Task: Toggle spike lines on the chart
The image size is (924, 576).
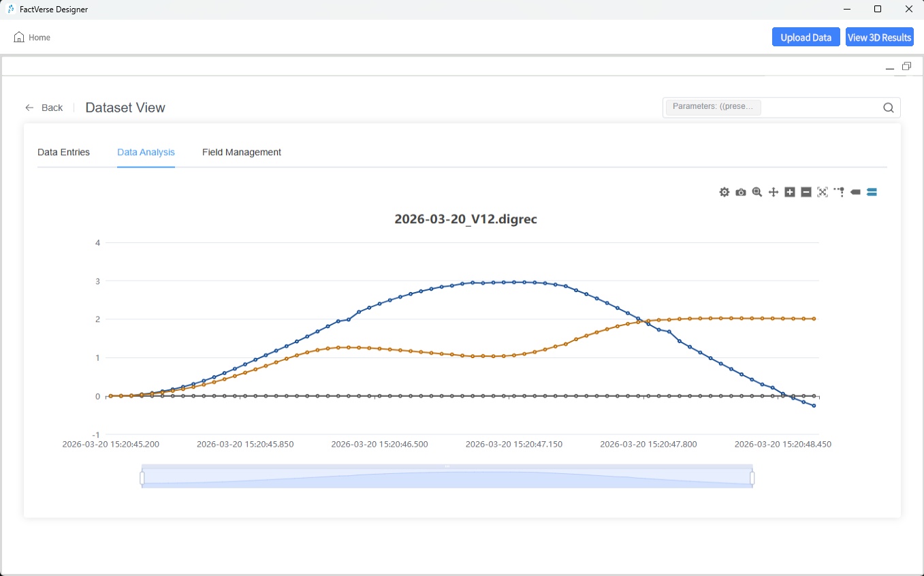Action: (x=838, y=192)
